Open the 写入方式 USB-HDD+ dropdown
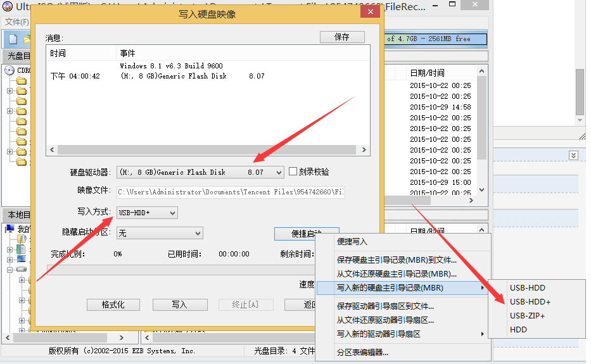The image size is (591, 364). coord(172,213)
